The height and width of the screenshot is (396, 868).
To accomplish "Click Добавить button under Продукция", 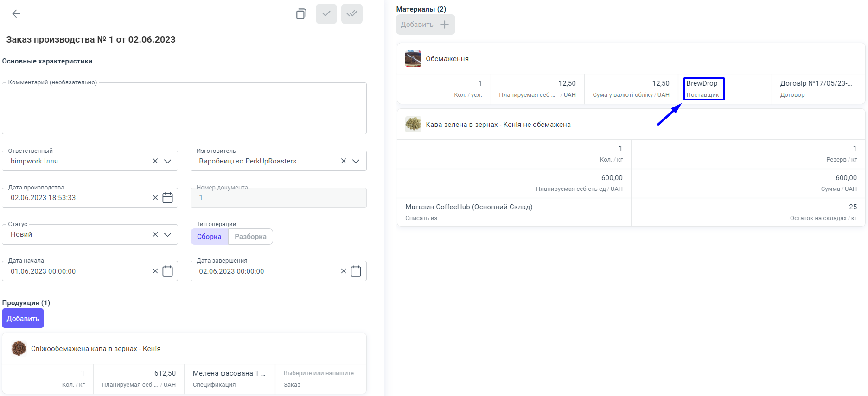I will click(x=23, y=319).
